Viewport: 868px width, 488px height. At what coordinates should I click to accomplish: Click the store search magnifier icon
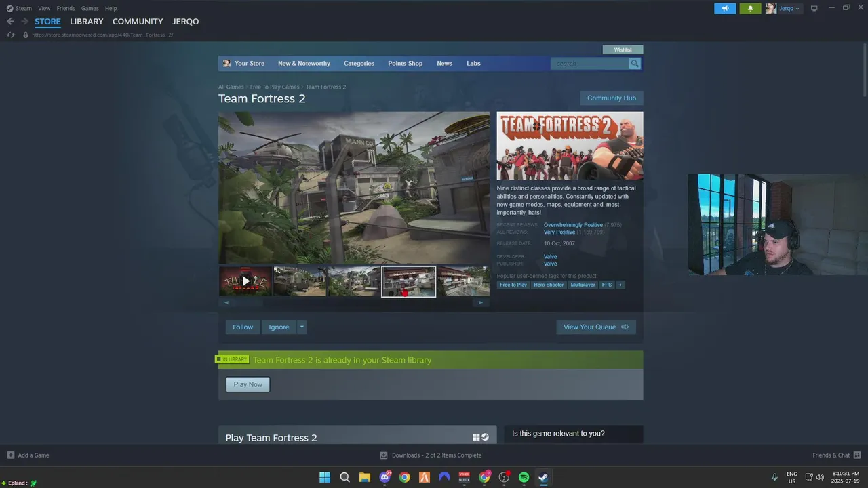point(635,64)
